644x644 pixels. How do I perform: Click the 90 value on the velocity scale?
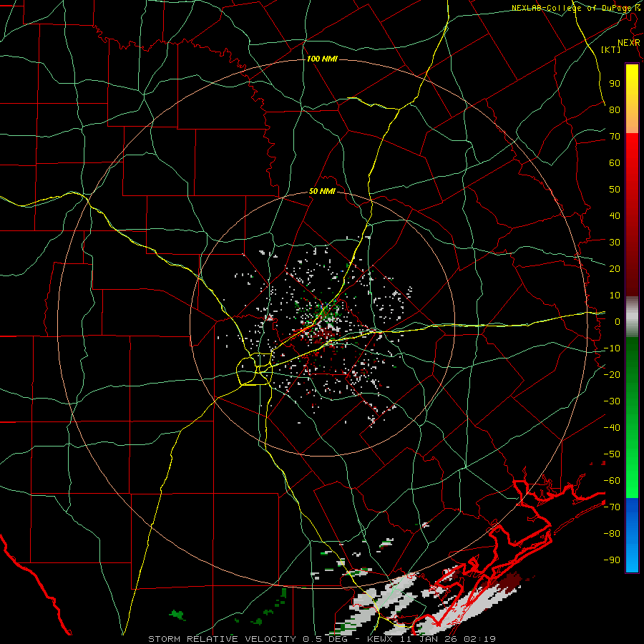click(615, 84)
